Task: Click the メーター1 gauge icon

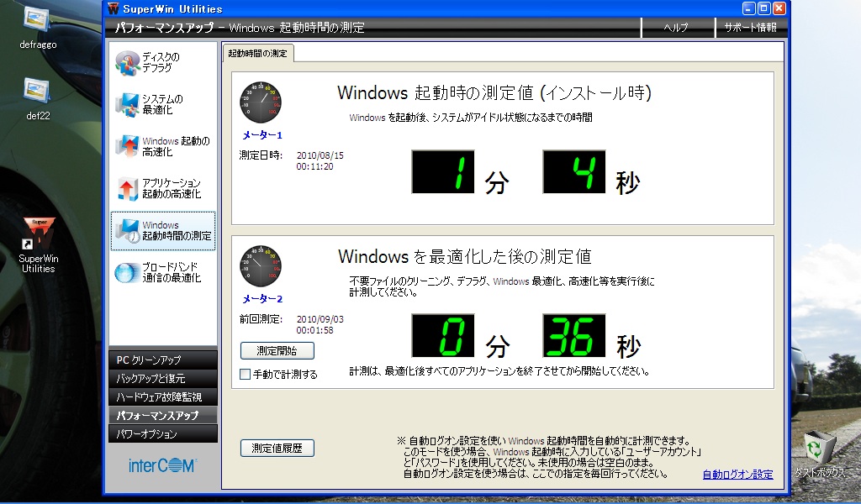Action: coord(261,102)
